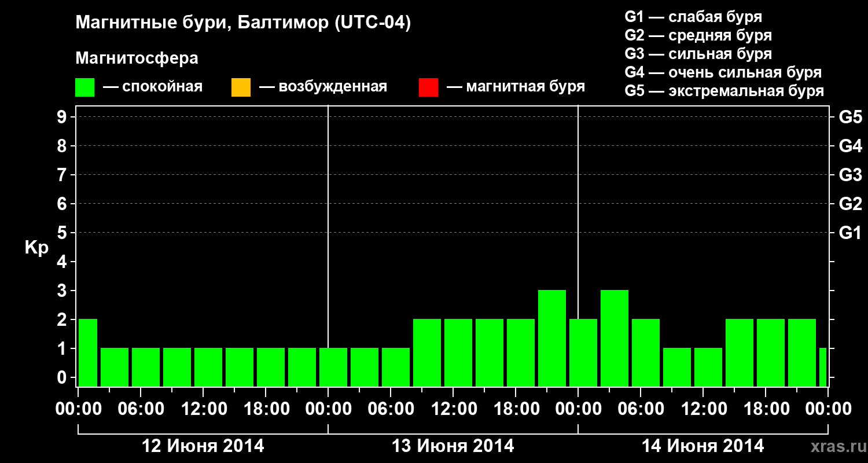Click the Kp 3 bar late on 13 June

(552, 338)
